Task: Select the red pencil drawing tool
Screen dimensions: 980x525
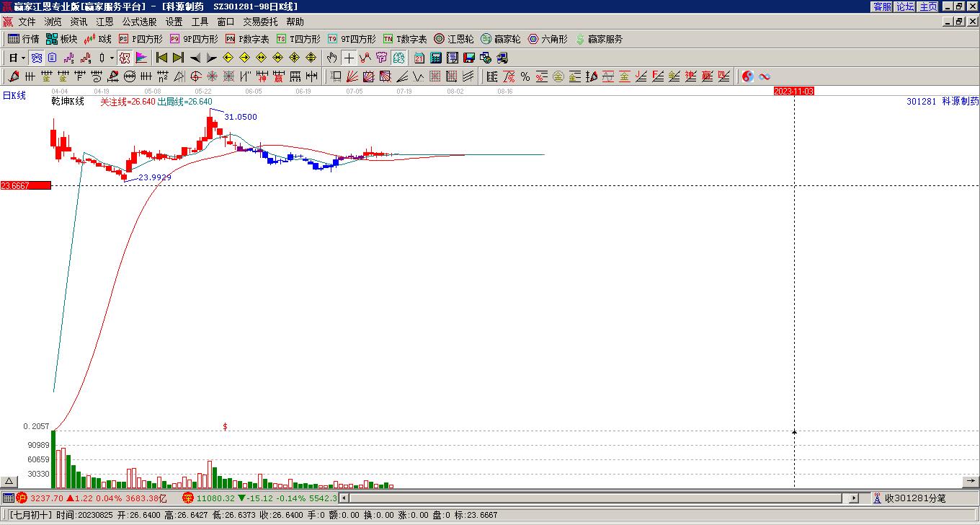Action: point(14,76)
